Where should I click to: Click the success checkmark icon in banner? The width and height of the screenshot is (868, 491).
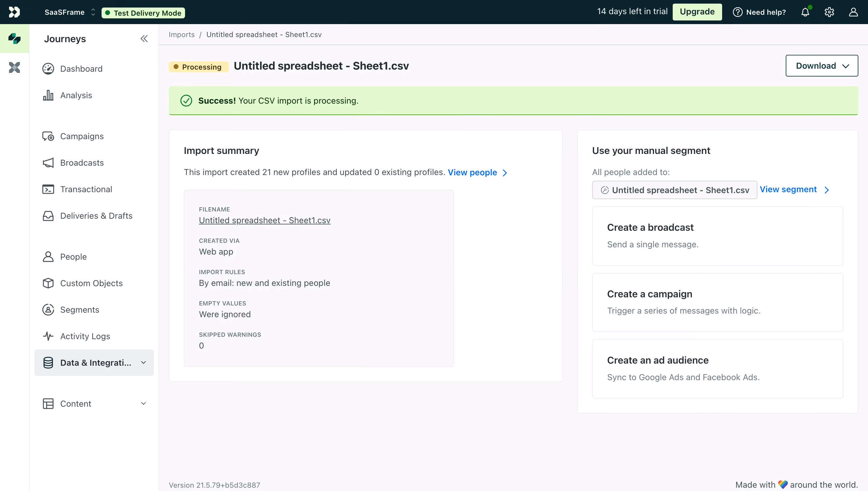[186, 101]
